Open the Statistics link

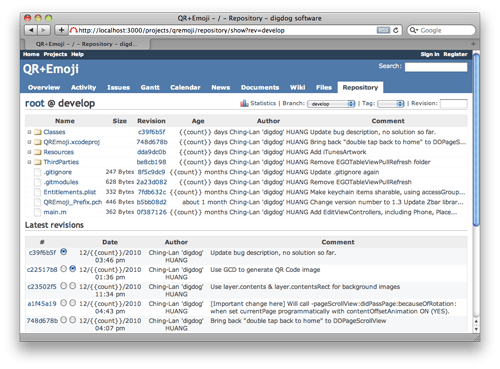pyautogui.click(x=263, y=103)
